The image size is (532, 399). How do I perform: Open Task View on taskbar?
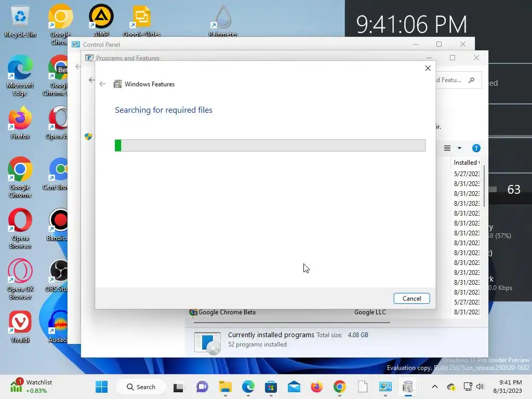pyautogui.click(x=178, y=387)
